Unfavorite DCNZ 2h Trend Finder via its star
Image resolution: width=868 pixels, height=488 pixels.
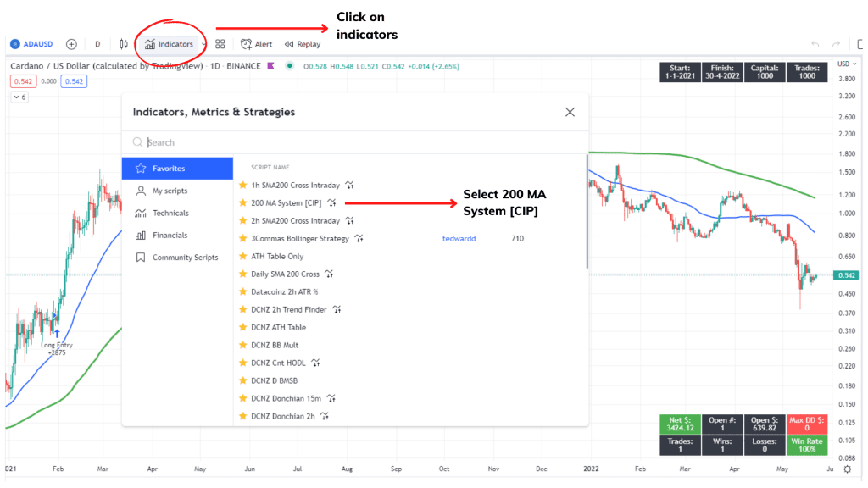(x=242, y=309)
